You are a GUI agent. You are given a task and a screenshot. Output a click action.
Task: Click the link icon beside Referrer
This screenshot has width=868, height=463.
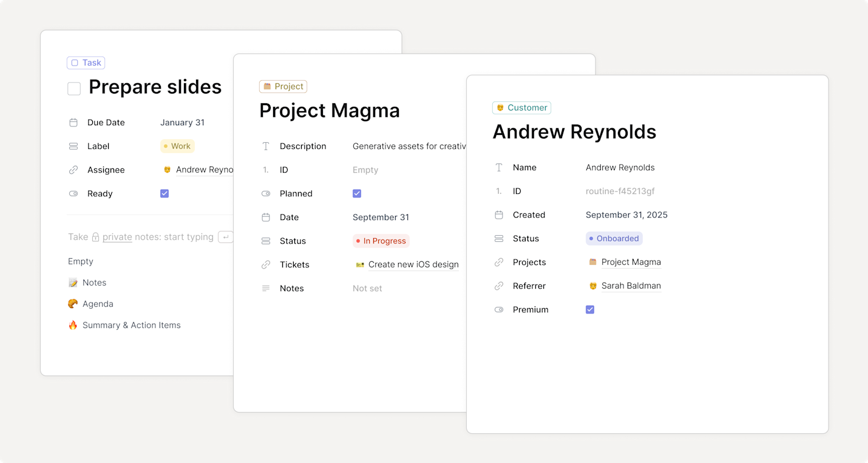tap(499, 286)
